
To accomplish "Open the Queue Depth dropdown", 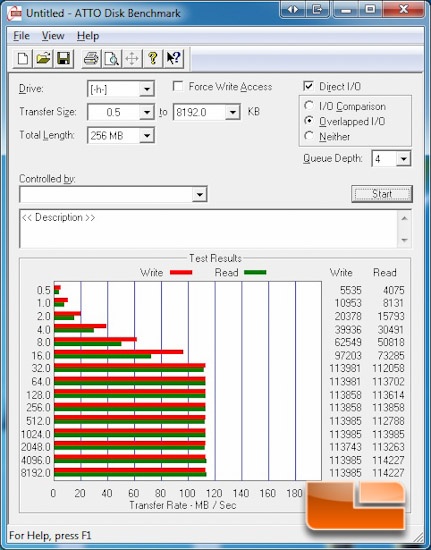I will [403, 159].
